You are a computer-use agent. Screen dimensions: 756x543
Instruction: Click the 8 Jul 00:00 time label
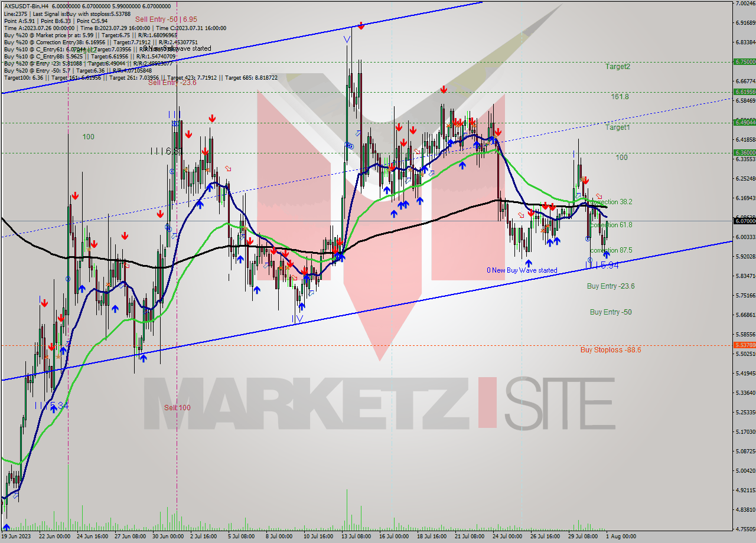(x=279, y=537)
